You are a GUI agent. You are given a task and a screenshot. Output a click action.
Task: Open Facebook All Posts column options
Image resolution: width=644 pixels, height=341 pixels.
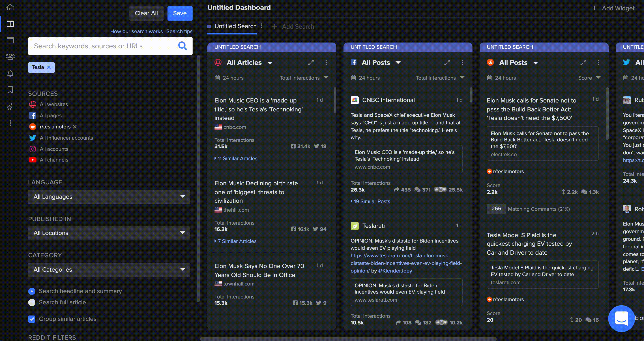[462, 62]
